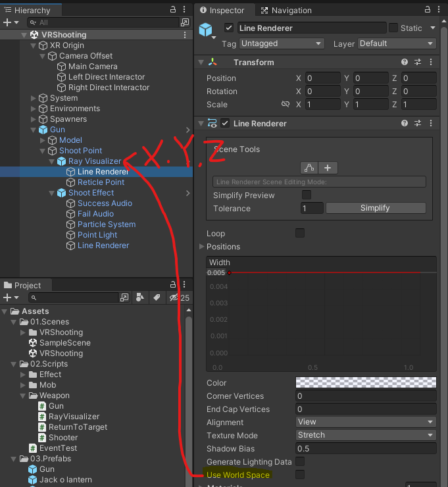Open Transform preset settings
Image resolution: width=448 pixels, height=487 pixels.
pos(418,62)
